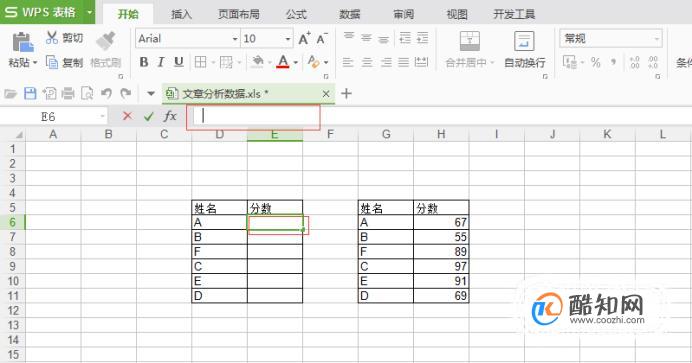Image resolution: width=692 pixels, height=363 pixels.
Task: Click the green checkmark to confirm entry
Action: [149, 116]
